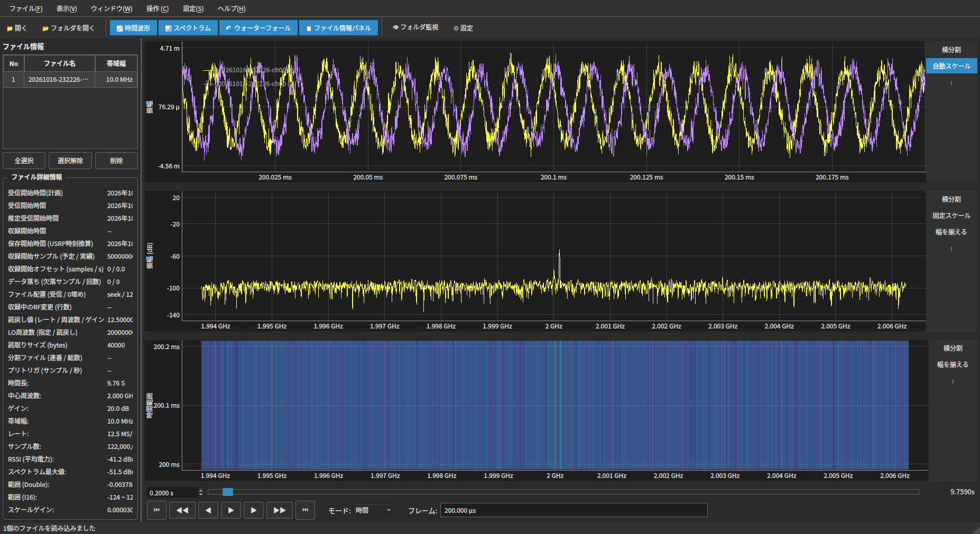Click the 全選択 button
The height and width of the screenshot is (534, 980).
click(x=24, y=161)
